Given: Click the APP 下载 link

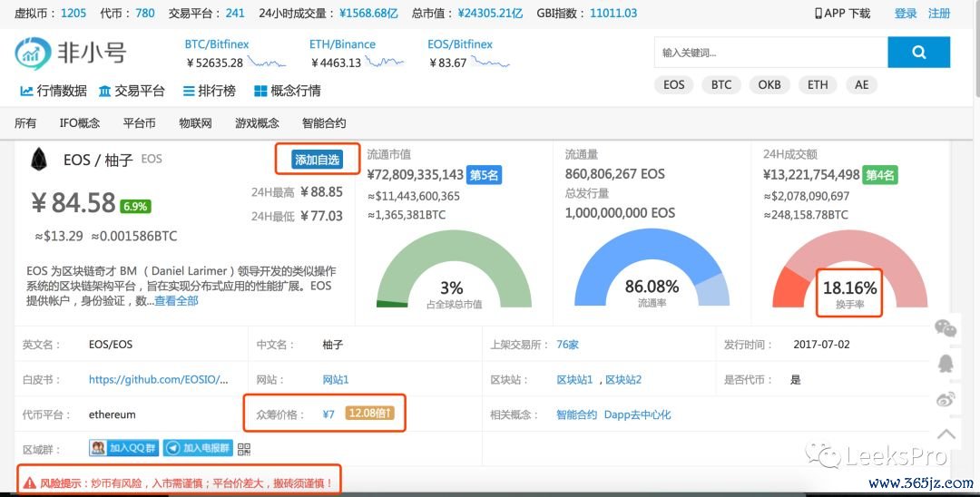Looking at the screenshot, I should point(842,13).
